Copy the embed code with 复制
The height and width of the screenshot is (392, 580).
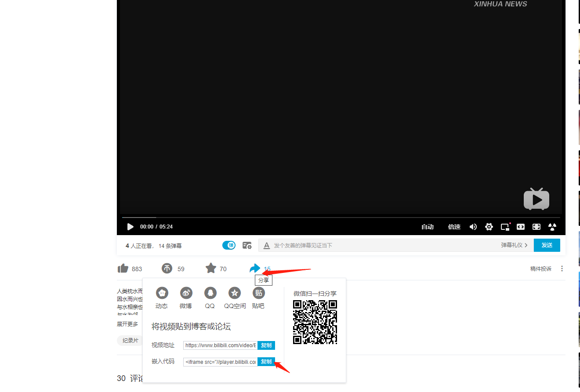click(266, 362)
